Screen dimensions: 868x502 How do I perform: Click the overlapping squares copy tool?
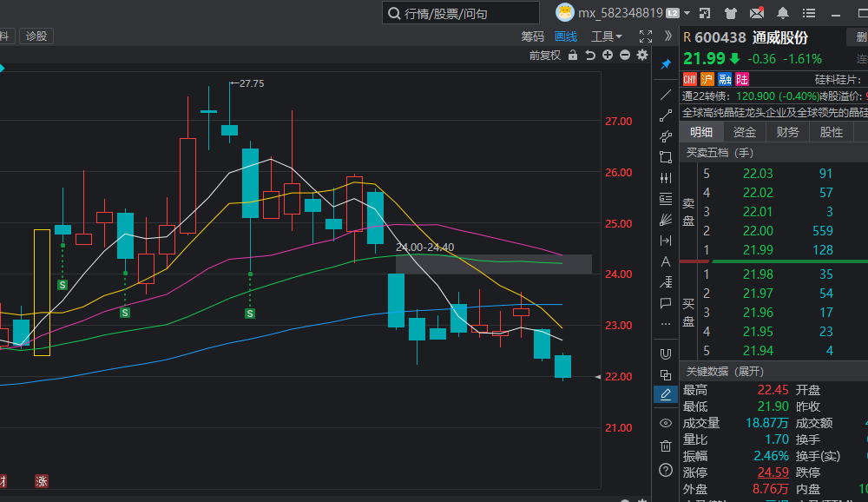pyautogui.click(x=666, y=375)
